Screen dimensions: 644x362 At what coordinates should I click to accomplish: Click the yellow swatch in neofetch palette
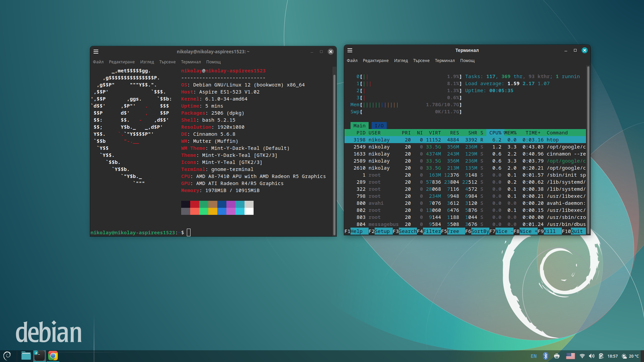tap(213, 211)
